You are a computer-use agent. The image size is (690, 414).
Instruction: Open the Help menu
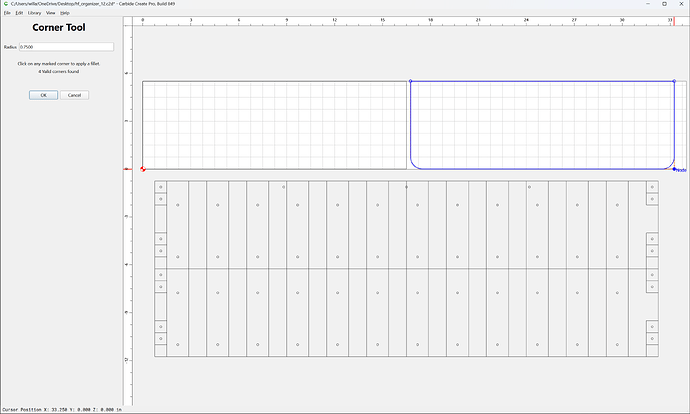click(65, 13)
